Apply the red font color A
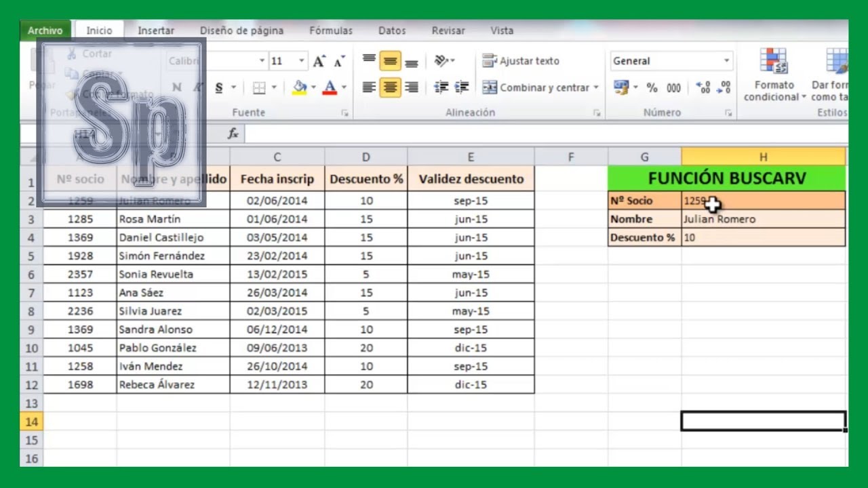Viewport: 868px width, 488px height. click(330, 87)
